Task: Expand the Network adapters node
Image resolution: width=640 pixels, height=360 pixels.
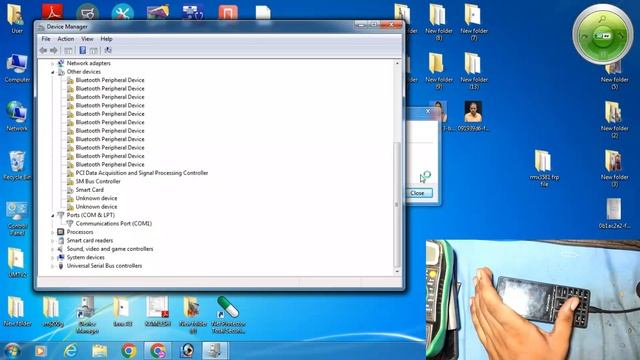Action: tap(53, 64)
